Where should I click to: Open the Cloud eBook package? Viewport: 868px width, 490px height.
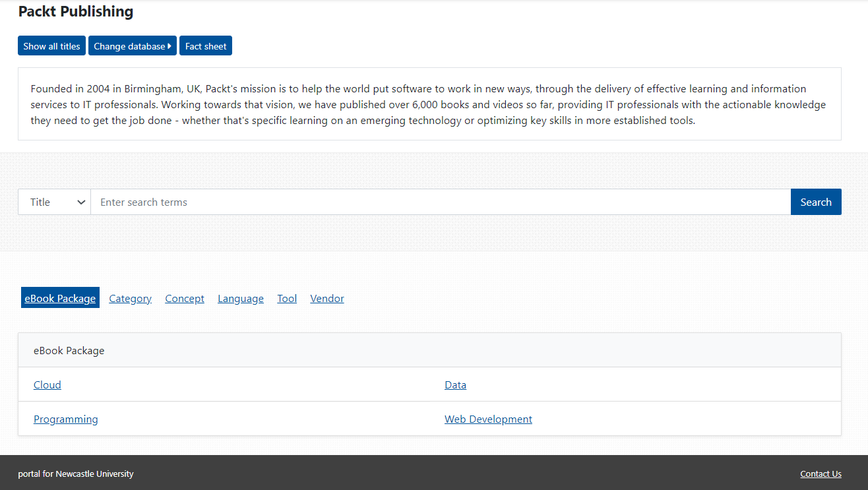tap(47, 385)
